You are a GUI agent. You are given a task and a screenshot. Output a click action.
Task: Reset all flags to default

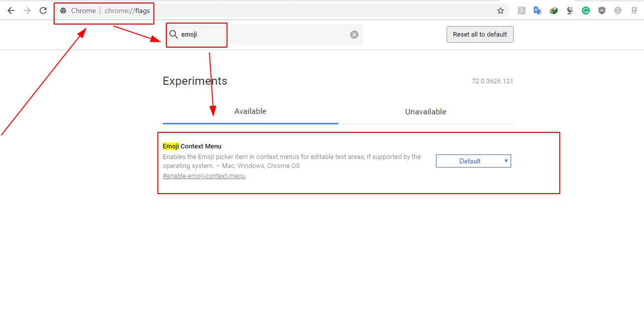pyautogui.click(x=480, y=35)
